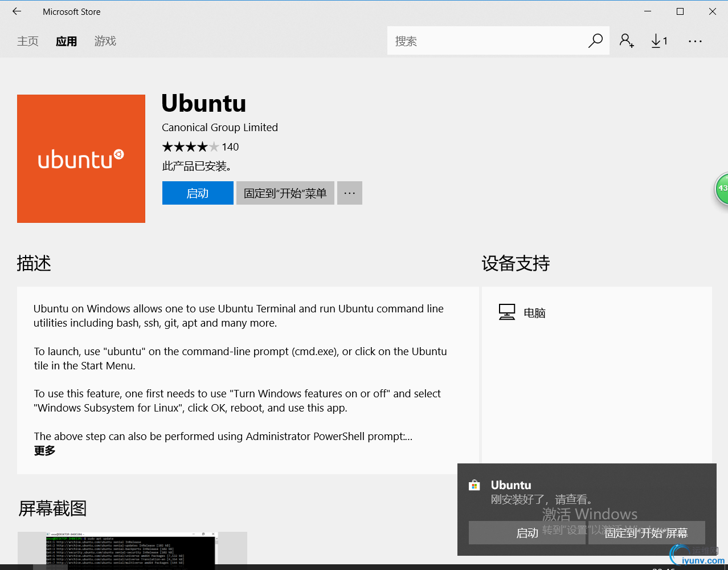
Task: Open the account sign-in icon
Action: [x=627, y=40]
